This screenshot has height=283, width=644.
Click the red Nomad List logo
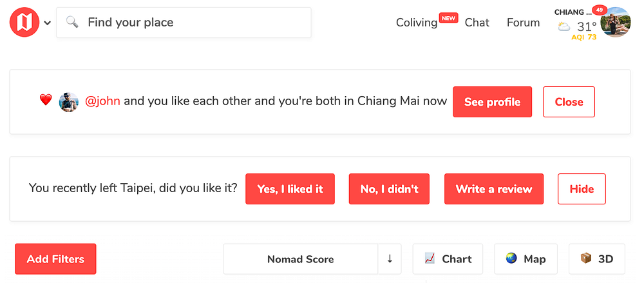tap(24, 23)
